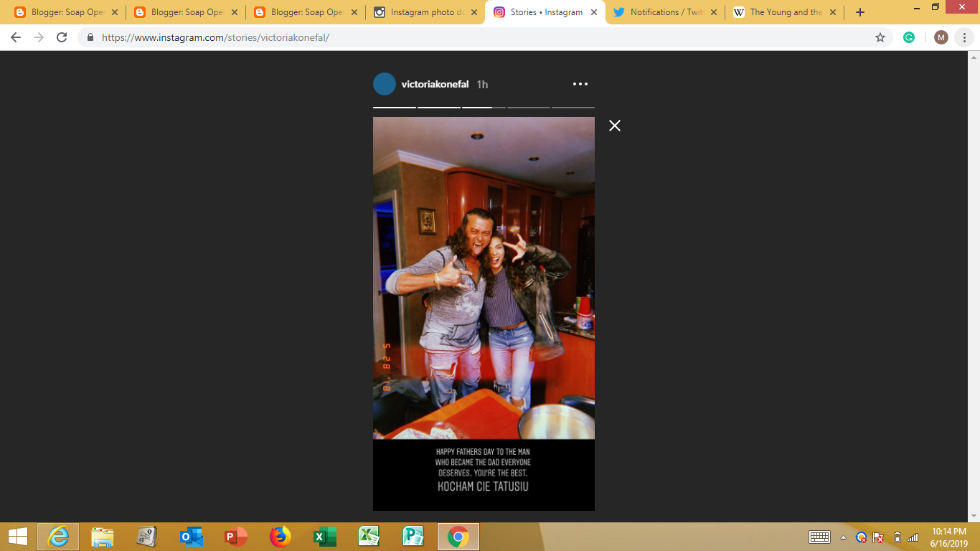Open the Grammarly extension icon

coord(909,37)
